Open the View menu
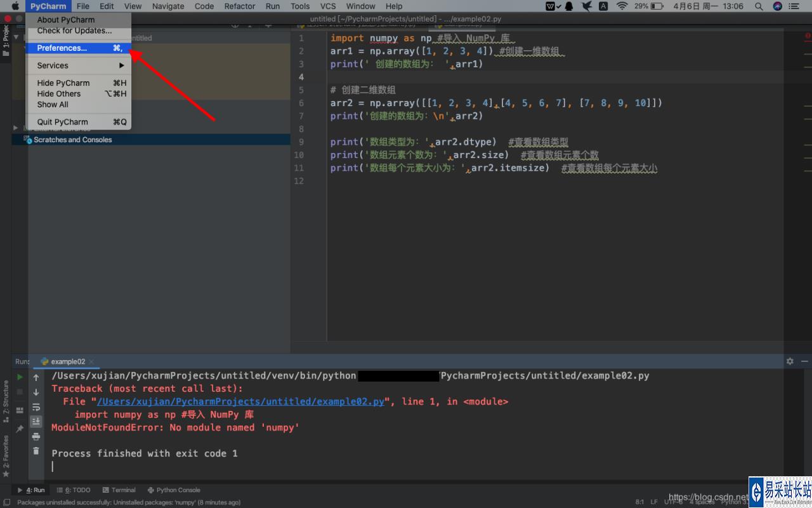This screenshot has width=812, height=508. [x=133, y=6]
